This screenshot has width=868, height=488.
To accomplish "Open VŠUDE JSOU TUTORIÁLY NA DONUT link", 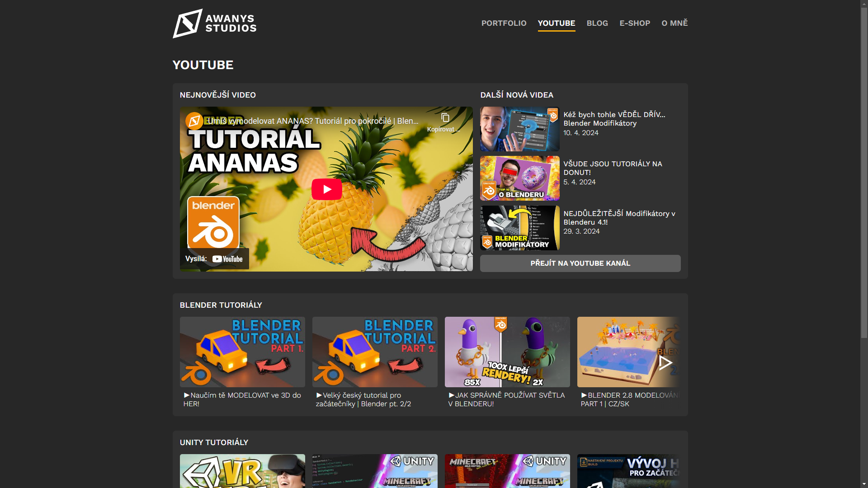I will coord(612,168).
